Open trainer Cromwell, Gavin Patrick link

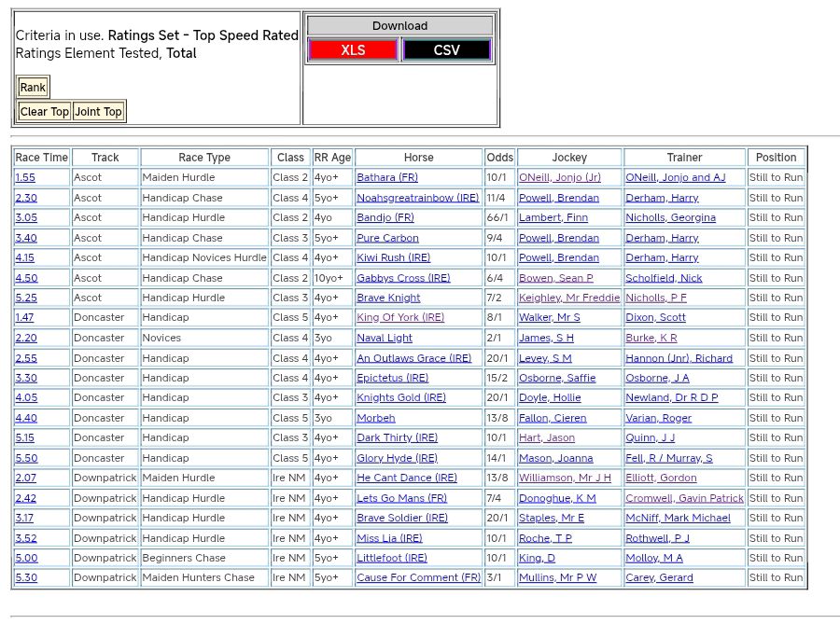[684, 498]
